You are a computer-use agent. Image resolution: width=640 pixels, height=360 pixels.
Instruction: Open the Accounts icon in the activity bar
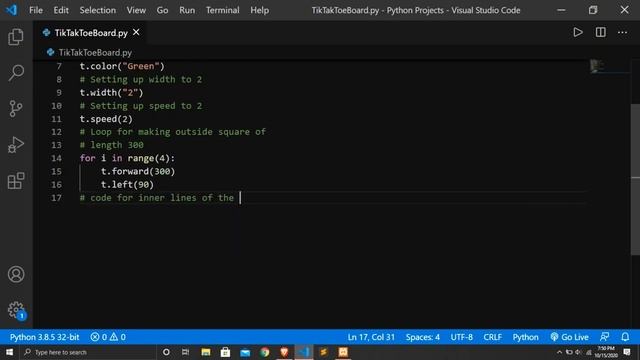point(16,274)
